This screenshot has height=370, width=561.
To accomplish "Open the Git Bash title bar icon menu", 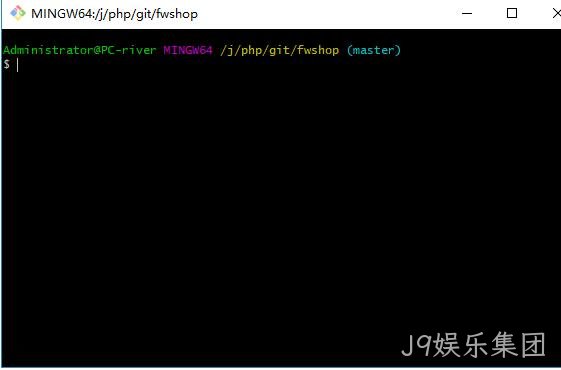I will (x=18, y=13).
